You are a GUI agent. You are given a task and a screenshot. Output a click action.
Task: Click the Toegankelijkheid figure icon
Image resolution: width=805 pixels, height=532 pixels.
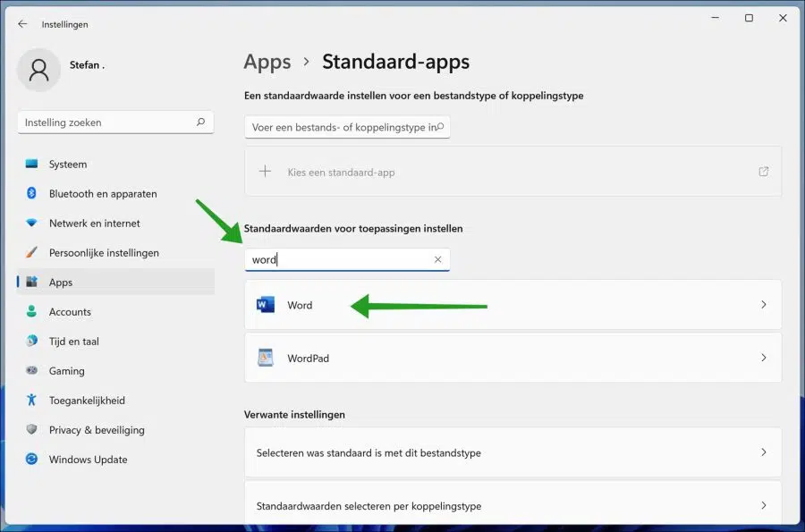click(x=31, y=401)
